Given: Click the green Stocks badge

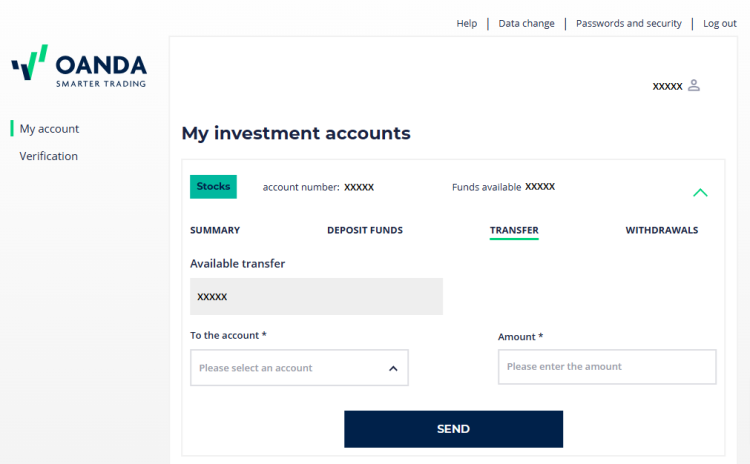Looking at the screenshot, I should (x=213, y=187).
